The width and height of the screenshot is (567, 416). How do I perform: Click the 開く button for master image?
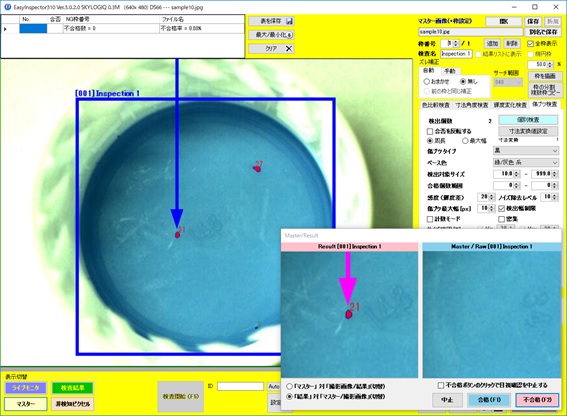click(503, 22)
